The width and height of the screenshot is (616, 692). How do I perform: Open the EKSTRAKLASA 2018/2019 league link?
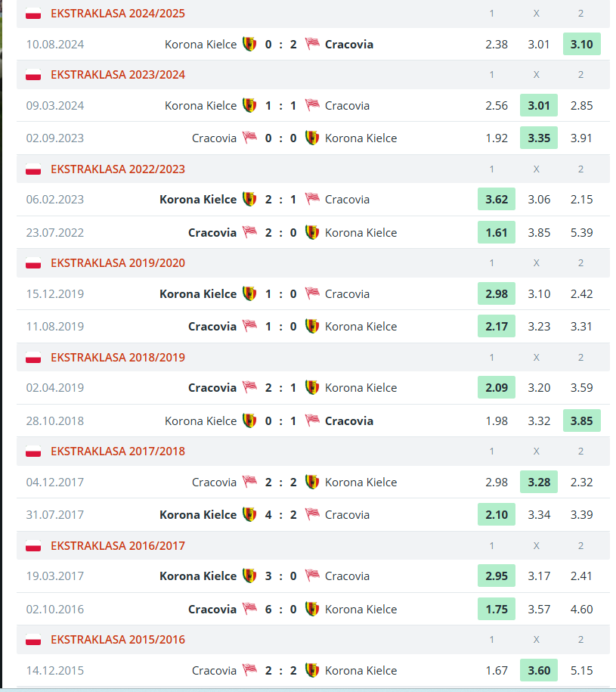point(118,358)
